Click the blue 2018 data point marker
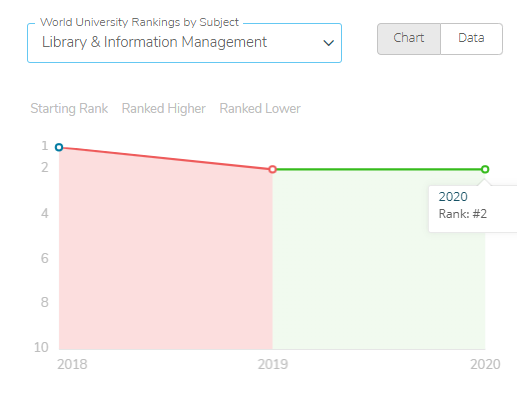The width and height of the screenshot is (517, 403). (59, 147)
